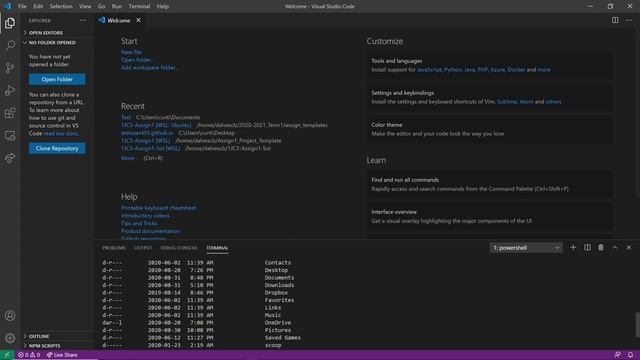
Task: Install JavaScript language support link
Action: point(429,70)
